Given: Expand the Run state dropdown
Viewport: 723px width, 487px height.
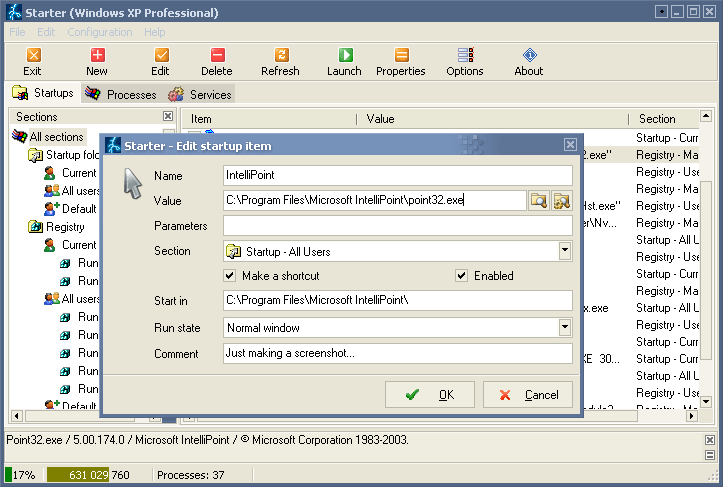Looking at the screenshot, I should click(565, 327).
